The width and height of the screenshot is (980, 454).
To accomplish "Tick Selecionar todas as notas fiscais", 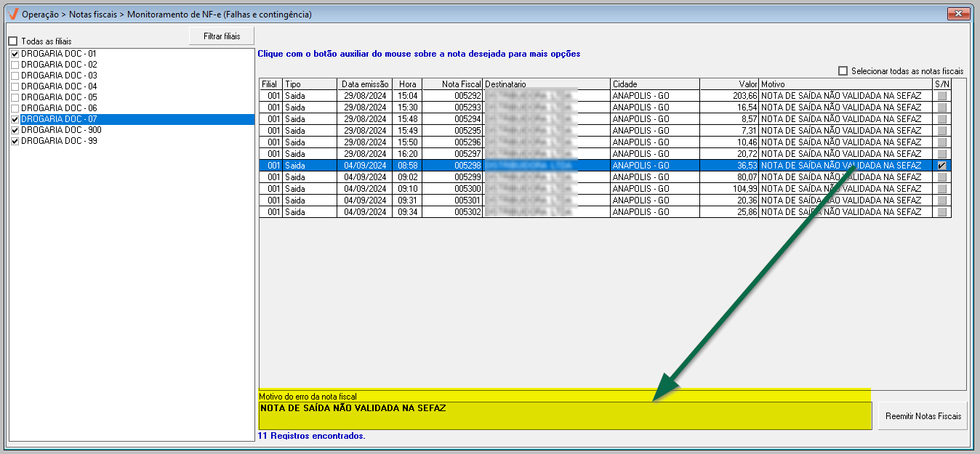I will [x=843, y=71].
